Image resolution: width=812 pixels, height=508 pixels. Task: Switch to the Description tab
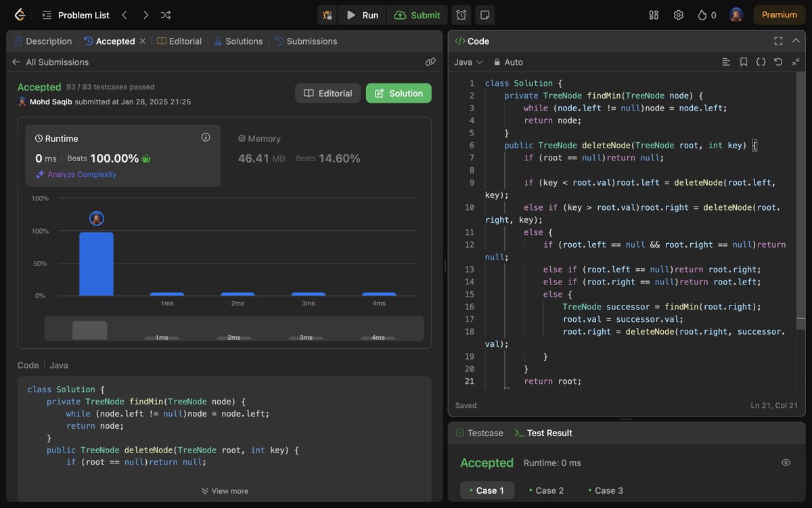pyautogui.click(x=43, y=41)
